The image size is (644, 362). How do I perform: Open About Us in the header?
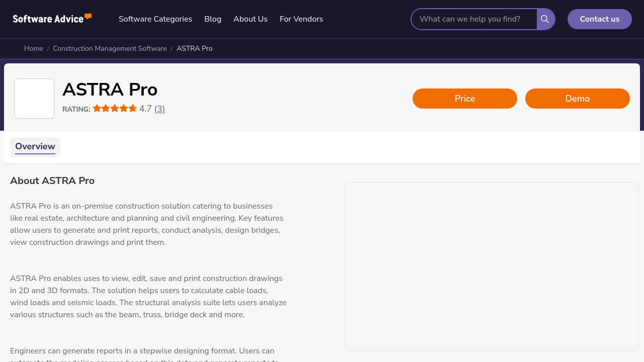pos(251,19)
